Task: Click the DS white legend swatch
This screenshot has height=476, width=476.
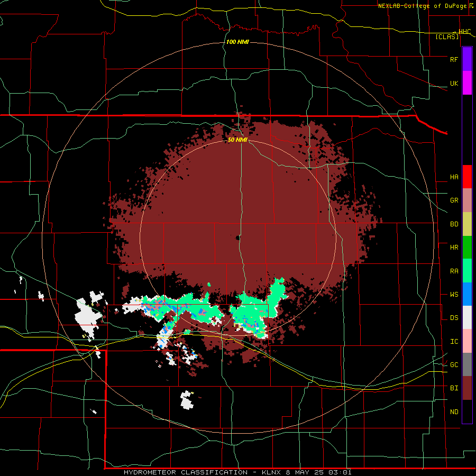Action: pos(467,317)
